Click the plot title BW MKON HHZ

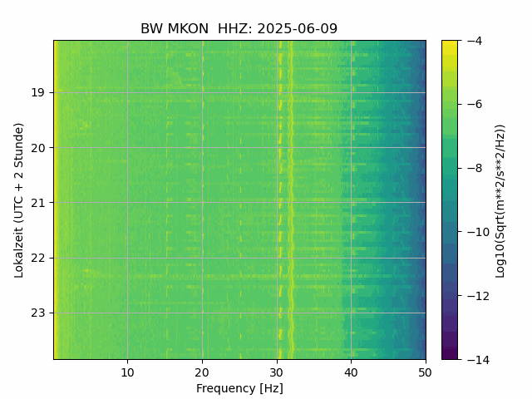click(239, 29)
